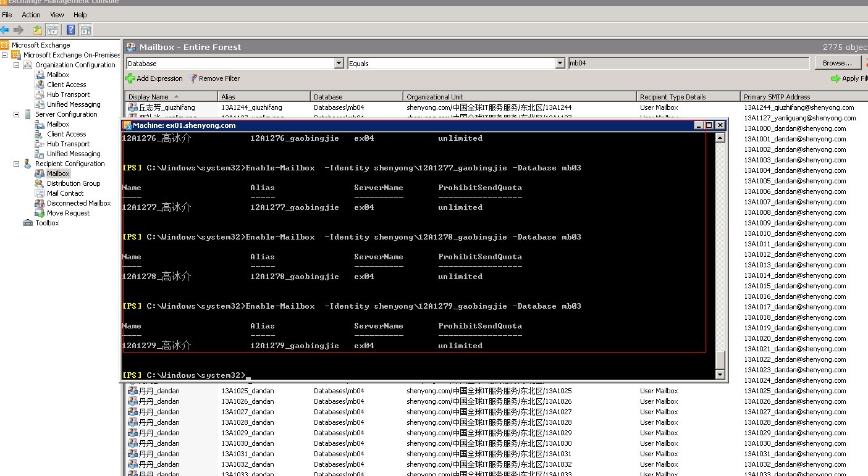868x476 pixels.
Task: Click the blue Help question-mark icon
Action: pos(71,30)
